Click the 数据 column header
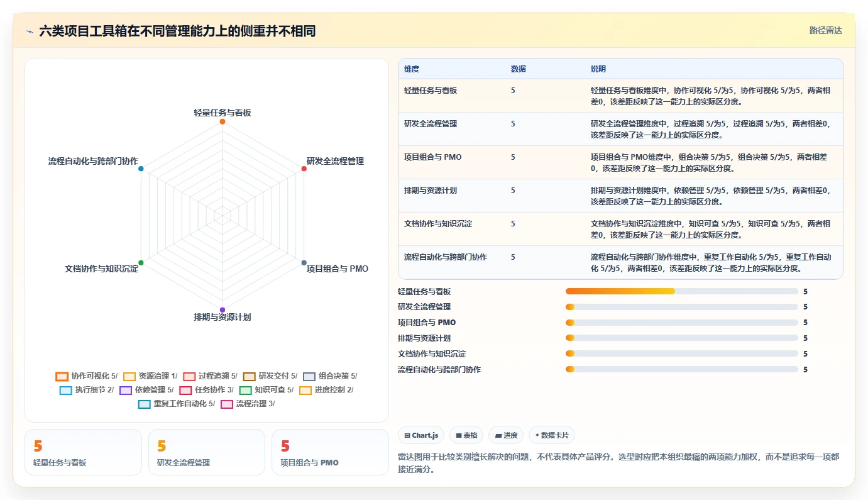Image resolution: width=868 pixels, height=500 pixels. 519,69
